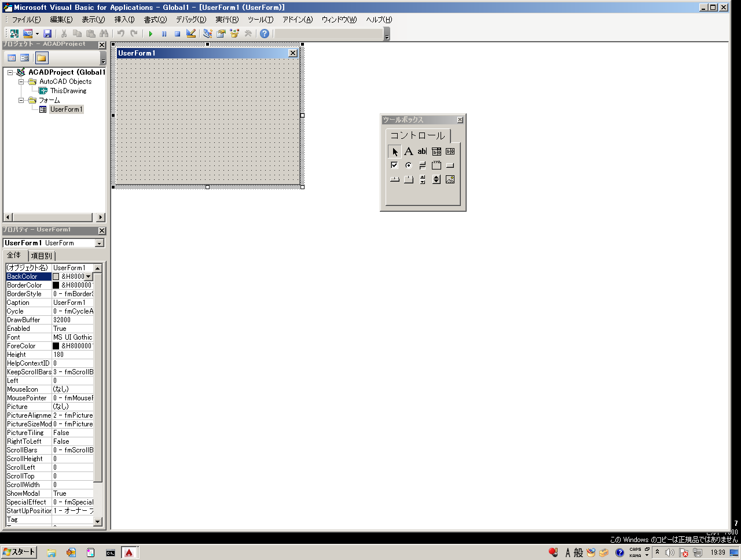
Task: Choose the CheckBox control in Toolbox
Action: (395, 165)
